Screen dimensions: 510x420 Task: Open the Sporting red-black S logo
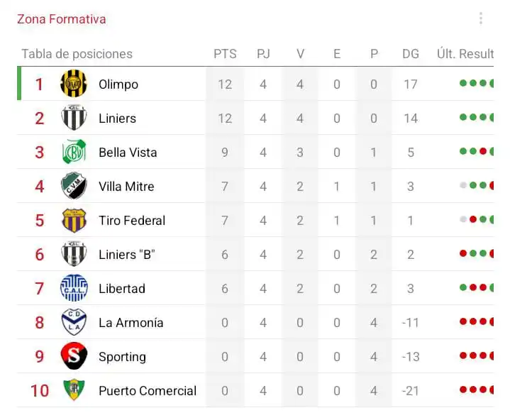point(74,356)
